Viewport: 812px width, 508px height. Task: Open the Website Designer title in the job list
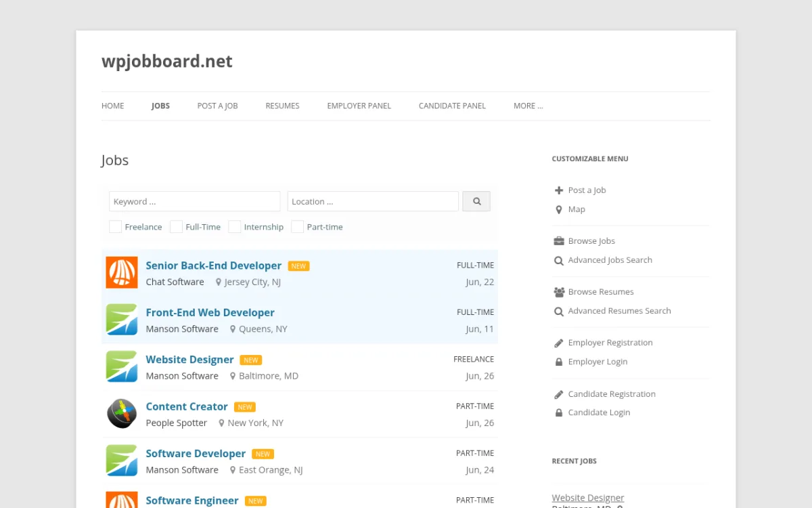190,360
